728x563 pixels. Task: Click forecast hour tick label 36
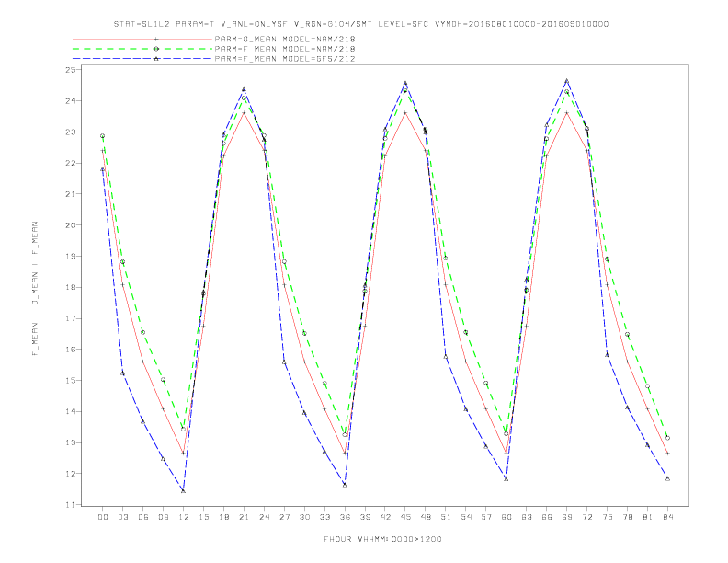point(345,517)
